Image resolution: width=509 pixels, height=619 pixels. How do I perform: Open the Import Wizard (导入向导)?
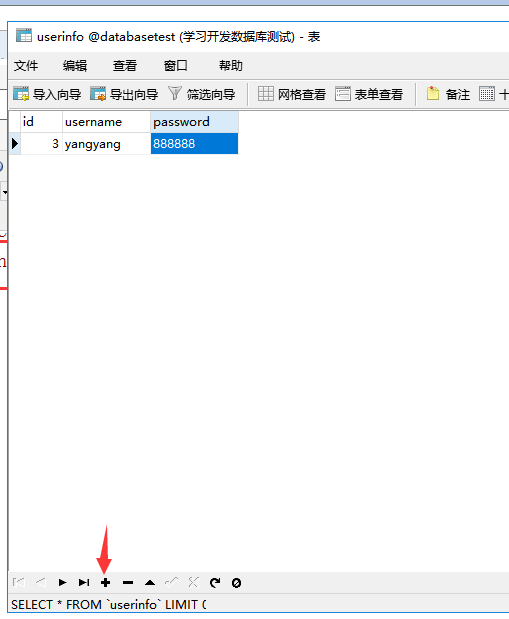pyautogui.click(x=47, y=94)
